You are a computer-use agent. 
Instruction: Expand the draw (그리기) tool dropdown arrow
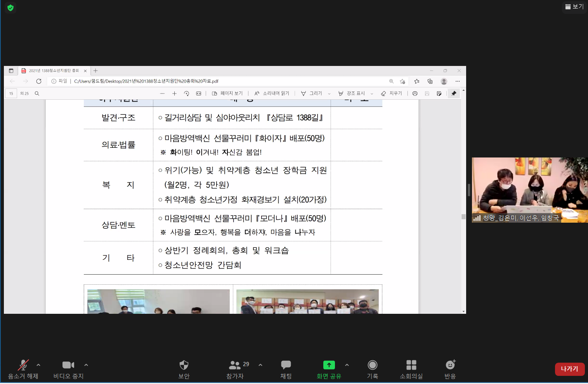point(329,94)
